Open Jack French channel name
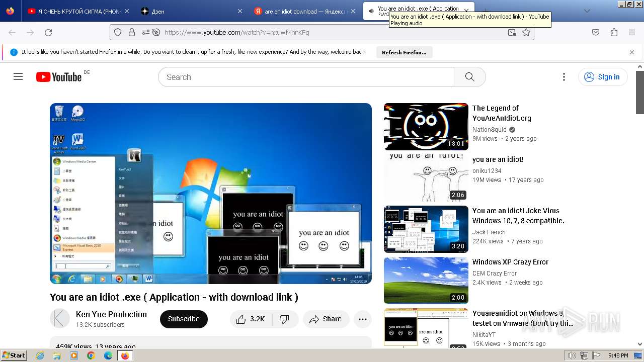Viewport: 644px width, 362px height. 489,232
